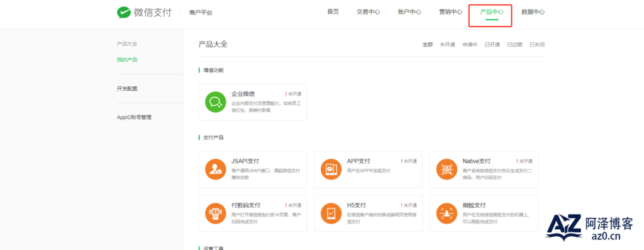This screenshot has width=644, height=250.
Task: Click the 付款码支付 card description text
Action: click(266, 218)
